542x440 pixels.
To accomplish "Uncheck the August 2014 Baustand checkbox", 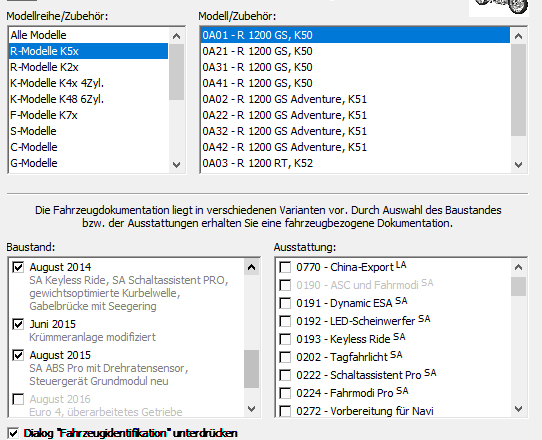I will tap(18, 267).
